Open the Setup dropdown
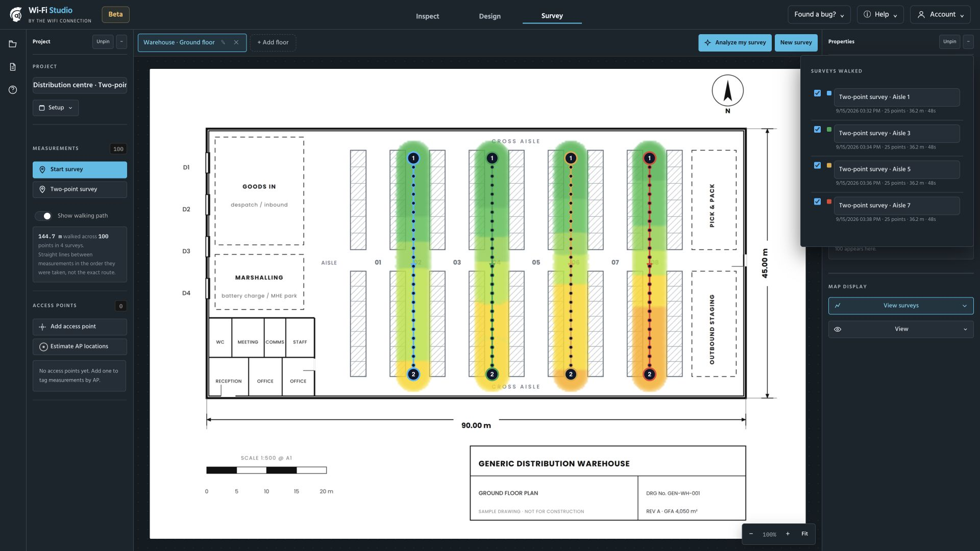Viewport: 980px width, 551px height. (56, 108)
